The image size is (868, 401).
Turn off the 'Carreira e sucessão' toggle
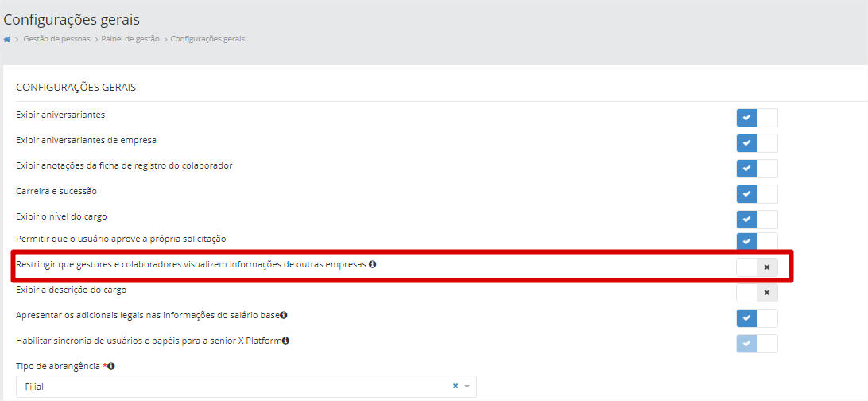click(x=757, y=194)
